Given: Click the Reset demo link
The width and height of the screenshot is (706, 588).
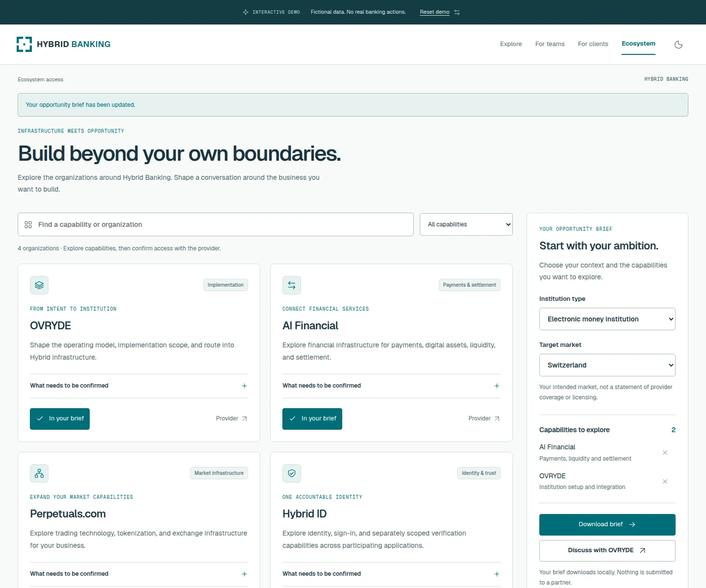Looking at the screenshot, I should [440, 12].
